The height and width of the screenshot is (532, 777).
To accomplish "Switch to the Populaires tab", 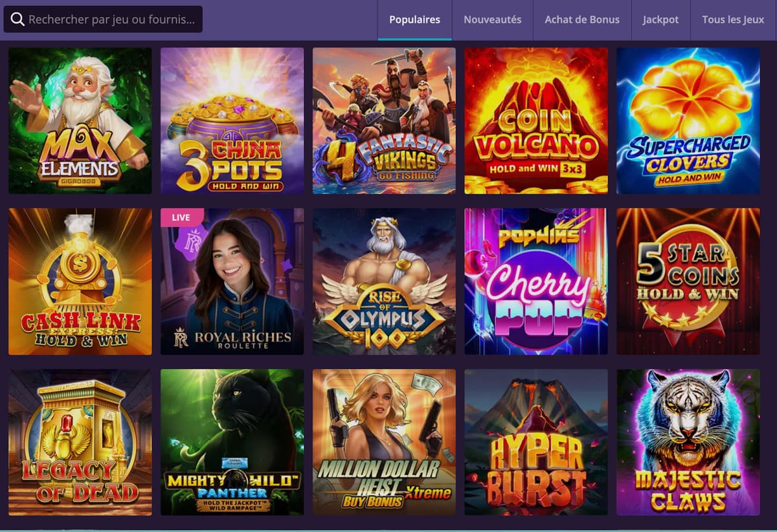I will point(414,19).
